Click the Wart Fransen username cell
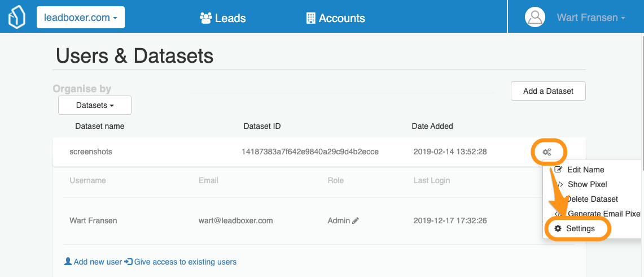Image resolution: width=644 pixels, height=277 pixels. (x=93, y=220)
